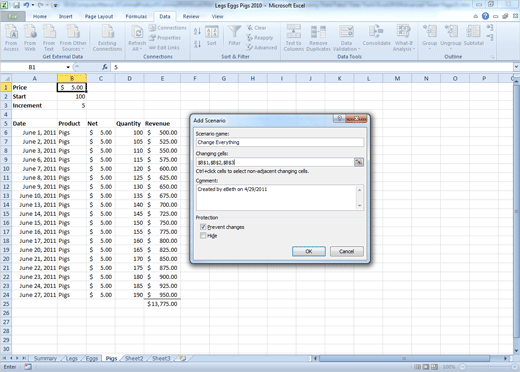This screenshot has height=372, width=520.
Task: Open the Outline group dialog launcher
Action: [x=492, y=57]
